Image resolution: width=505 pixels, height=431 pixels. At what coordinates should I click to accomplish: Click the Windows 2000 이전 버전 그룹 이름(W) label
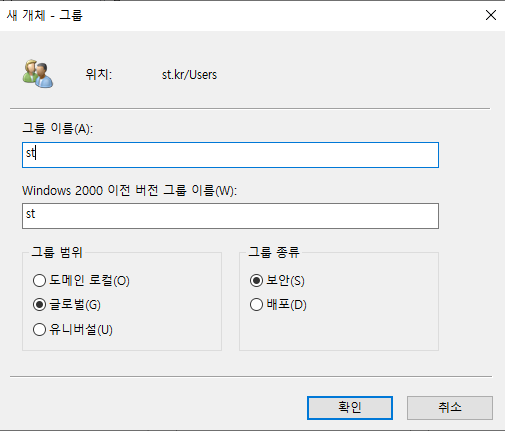click(129, 191)
